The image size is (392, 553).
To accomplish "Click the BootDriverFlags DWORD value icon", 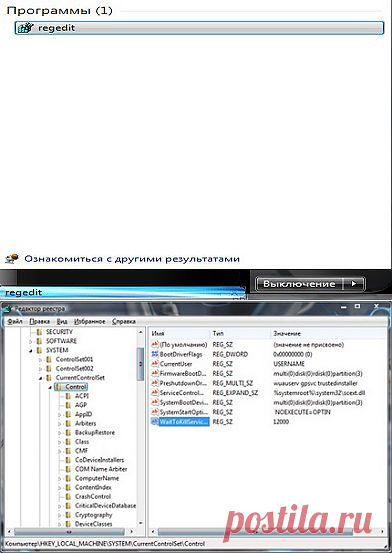I will pyautogui.click(x=155, y=354).
